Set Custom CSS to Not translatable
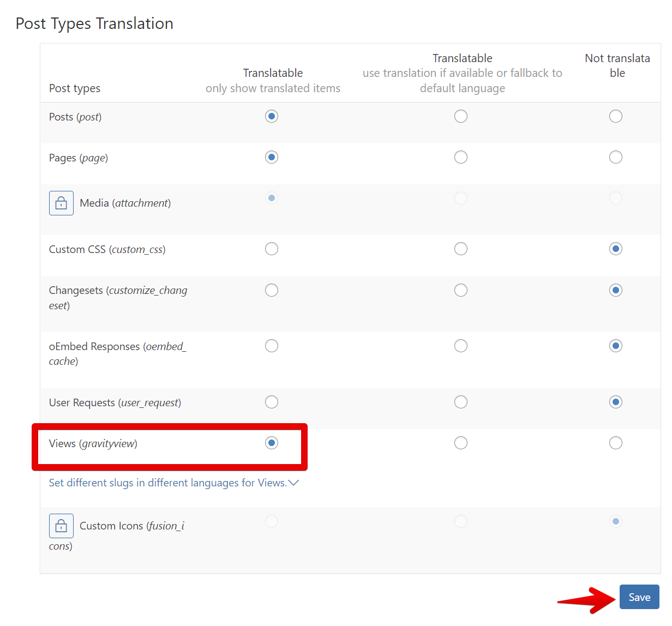 [x=616, y=249]
